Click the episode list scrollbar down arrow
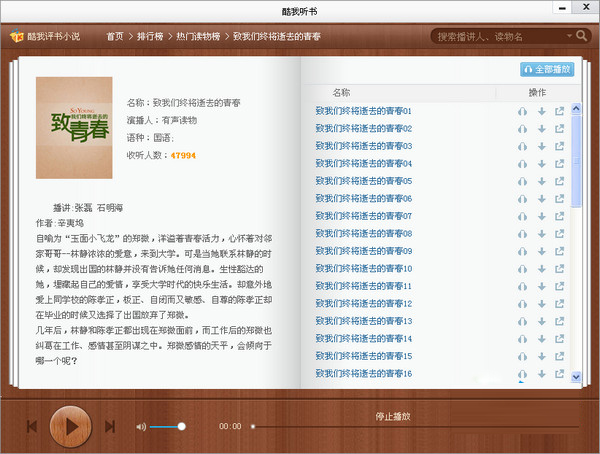The width and height of the screenshot is (600, 454). (x=575, y=376)
